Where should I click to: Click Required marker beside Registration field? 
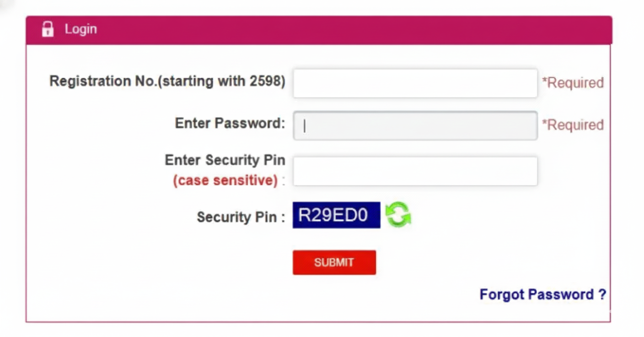tap(573, 83)
